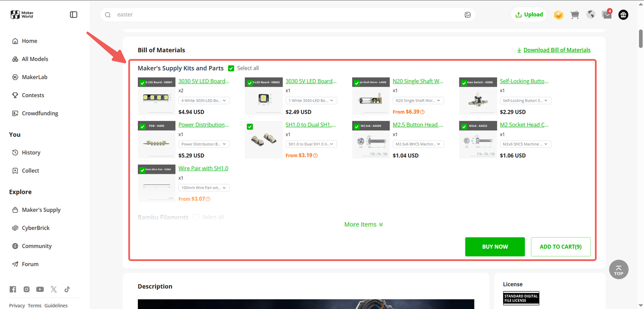Collapse the sidebar panel toggle icon
Screen dimensions: 644x309
(73, 15)
